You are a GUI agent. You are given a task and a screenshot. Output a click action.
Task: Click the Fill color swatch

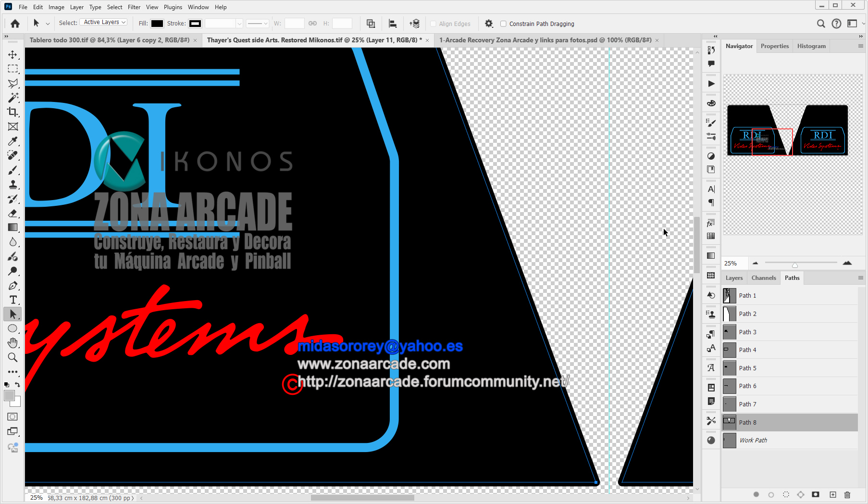coord(157,24)
